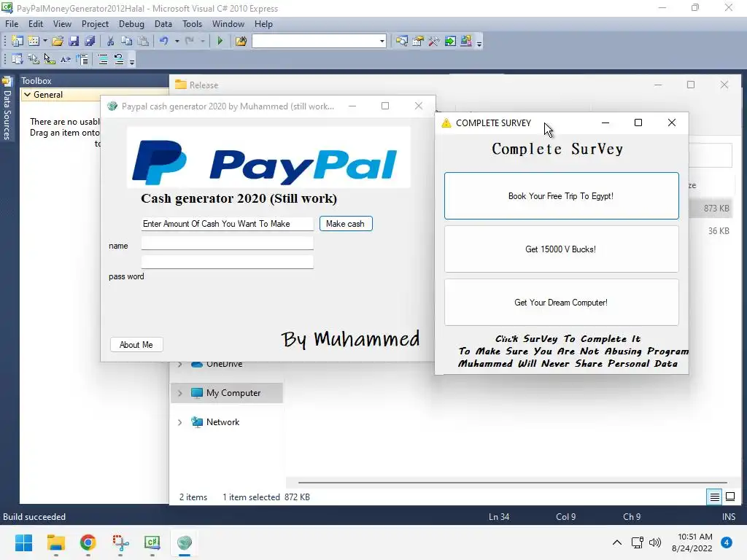The width and height of the screenshot is (747, 560).
Task: Click the Solution Explorer toolbar icon
Action: [402, 42]
